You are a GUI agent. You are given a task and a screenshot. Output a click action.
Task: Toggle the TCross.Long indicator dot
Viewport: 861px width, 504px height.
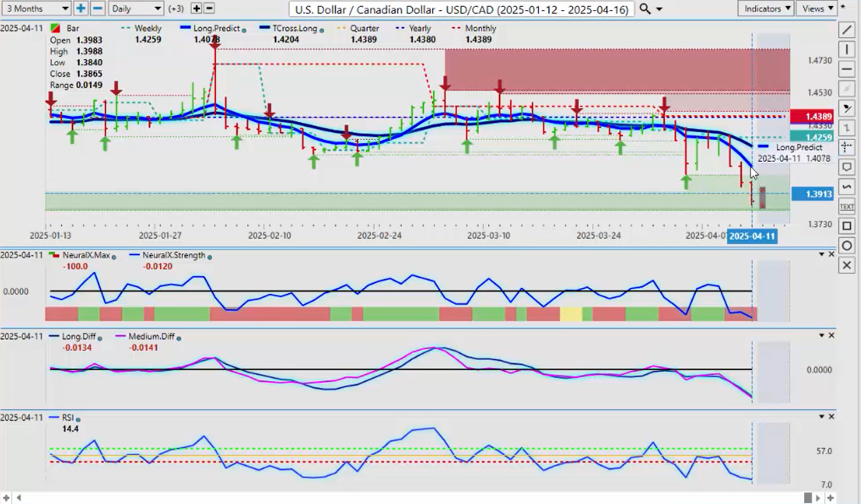pyautogui.click(x=322, y=29)
